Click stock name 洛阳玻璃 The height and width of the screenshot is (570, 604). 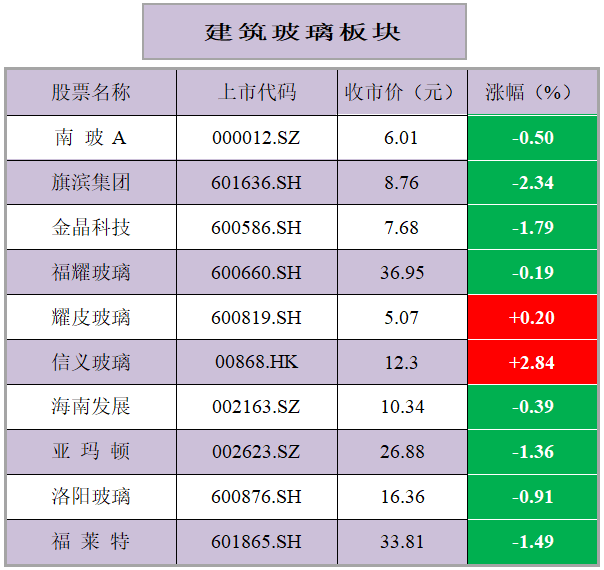point(91,496)
